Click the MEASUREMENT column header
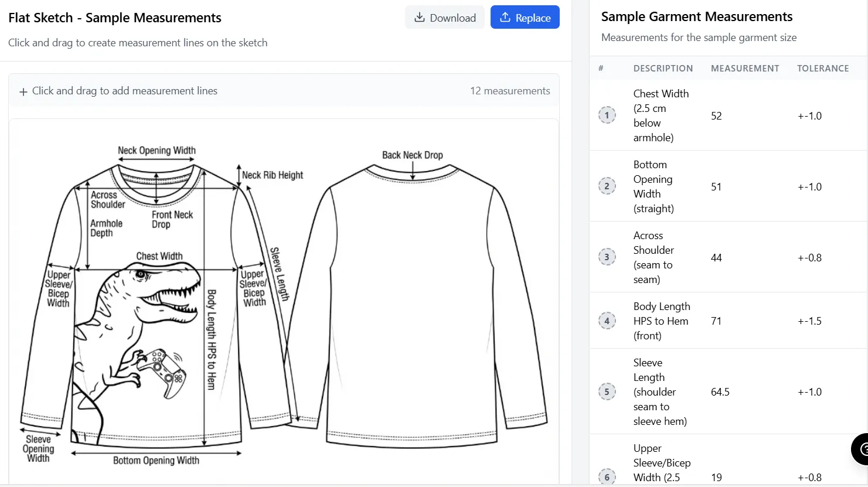 (x=745, y=68)
